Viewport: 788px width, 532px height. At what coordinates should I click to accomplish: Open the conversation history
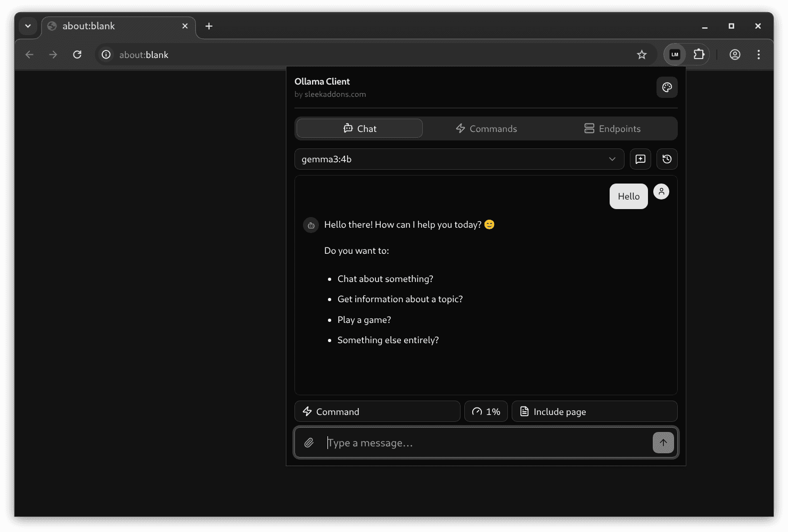[x=667, y=159]
